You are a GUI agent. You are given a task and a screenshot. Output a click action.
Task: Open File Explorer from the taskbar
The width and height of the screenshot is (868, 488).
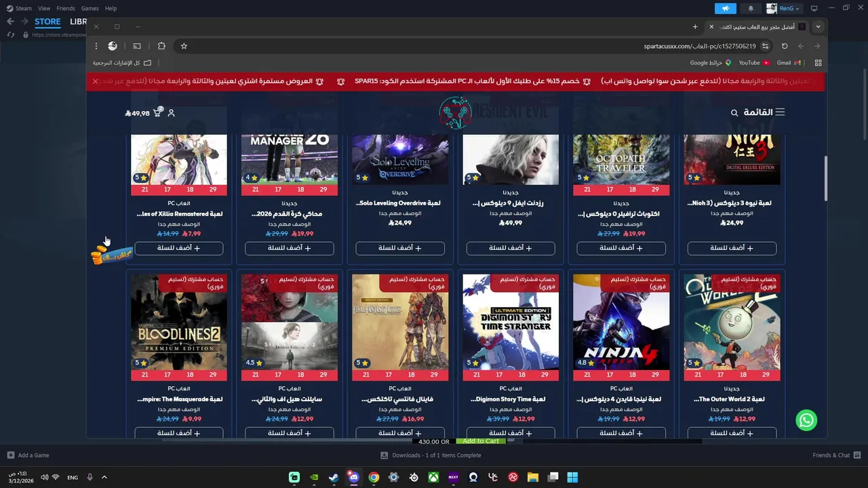pyautogui.click(x=533, y=477)
